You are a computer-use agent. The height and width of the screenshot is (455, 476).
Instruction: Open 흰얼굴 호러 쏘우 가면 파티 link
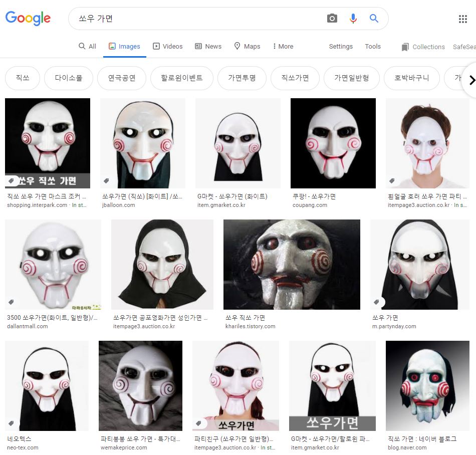pyautogui.click(x=427, y=196)
